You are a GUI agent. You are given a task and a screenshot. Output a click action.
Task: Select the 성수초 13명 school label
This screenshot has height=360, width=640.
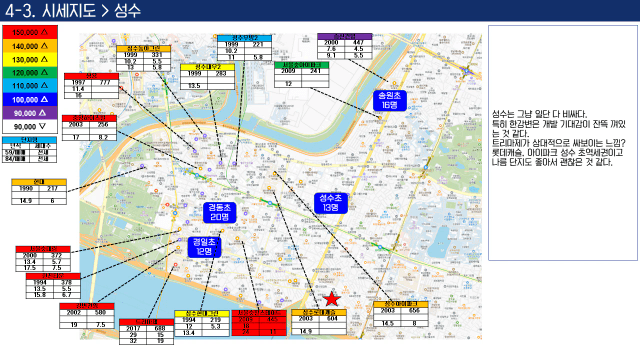tap(331, 203)
